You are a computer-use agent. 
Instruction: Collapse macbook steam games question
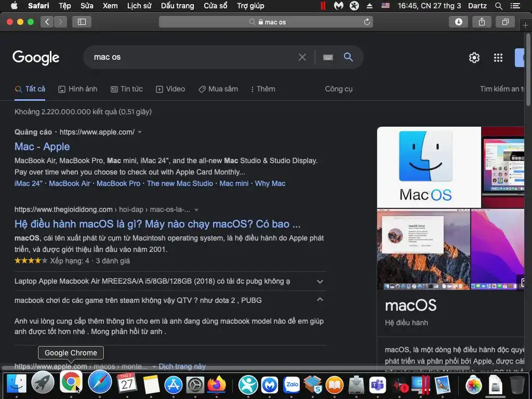(x=170, y=300)
